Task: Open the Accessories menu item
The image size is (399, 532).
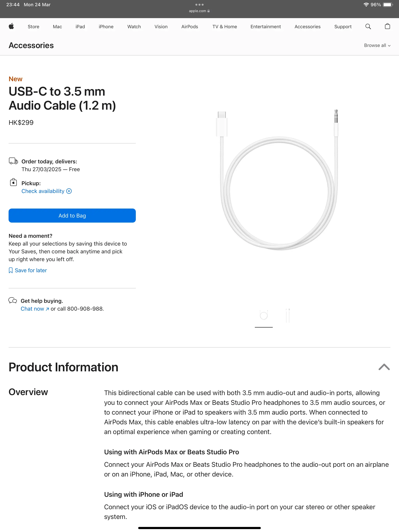Action: pyautogui.click(x=307, y=27)
